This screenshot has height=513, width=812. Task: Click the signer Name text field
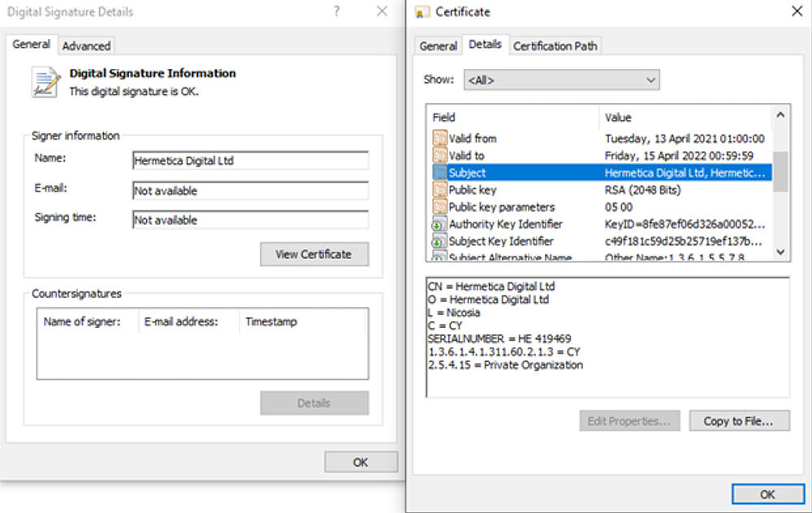250,161
